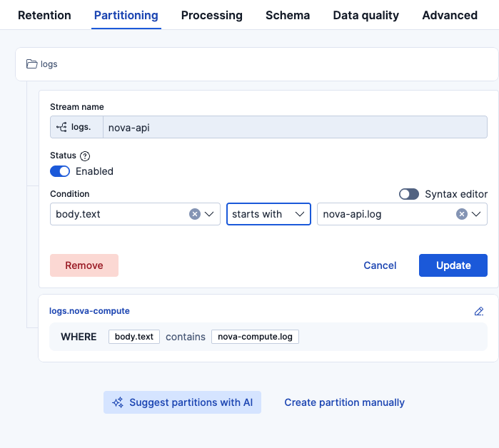Viewport: 499px width, 448px height.
Task: Expand the body.text field dropdown
Action: tap(211, 214)
